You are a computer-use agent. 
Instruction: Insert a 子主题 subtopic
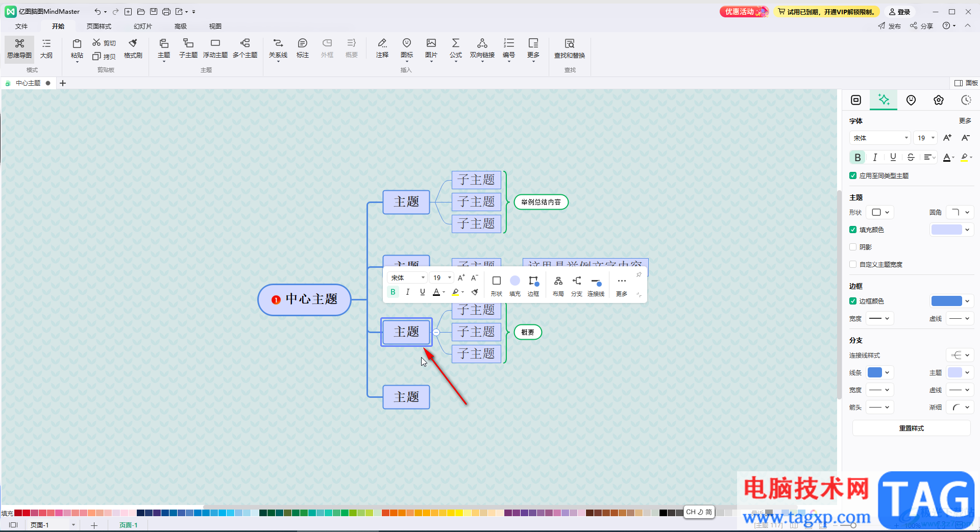pos(188,48)
